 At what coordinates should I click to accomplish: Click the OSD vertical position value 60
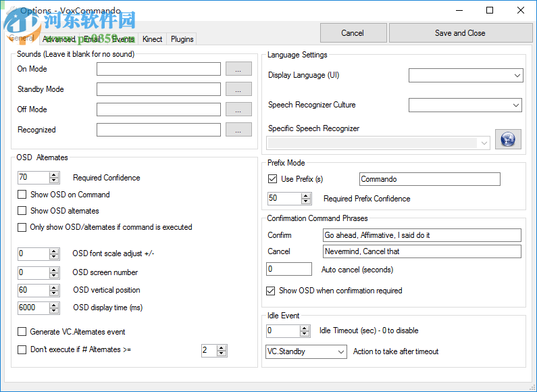click(34, 291)
